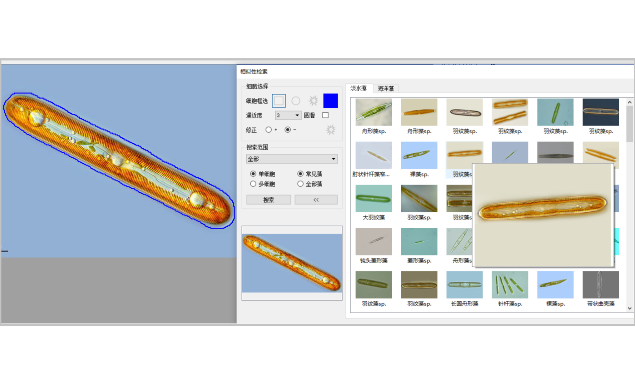Select the dark navy background diatom thumbnail
The width and height of the screenshot is (635, 387).
(601, 112)
